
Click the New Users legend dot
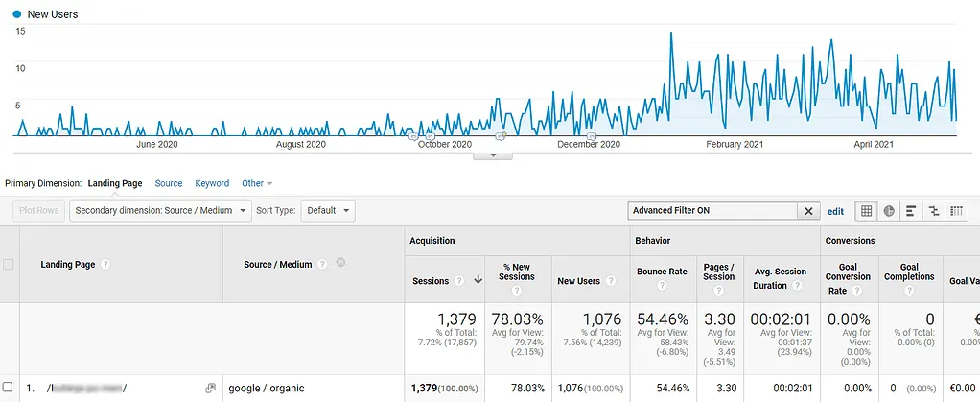(x=17, y=13)
